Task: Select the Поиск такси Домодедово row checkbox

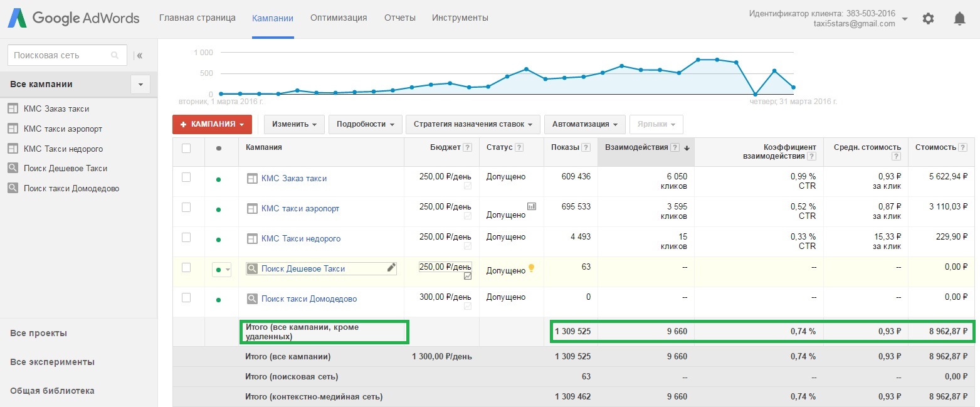Action: point(186,298)
